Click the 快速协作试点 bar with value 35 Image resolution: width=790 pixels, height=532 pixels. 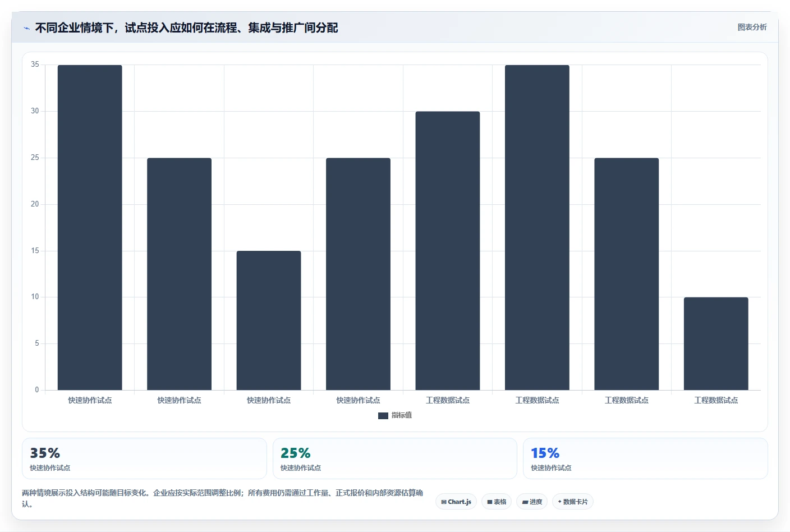pos(90,227)
